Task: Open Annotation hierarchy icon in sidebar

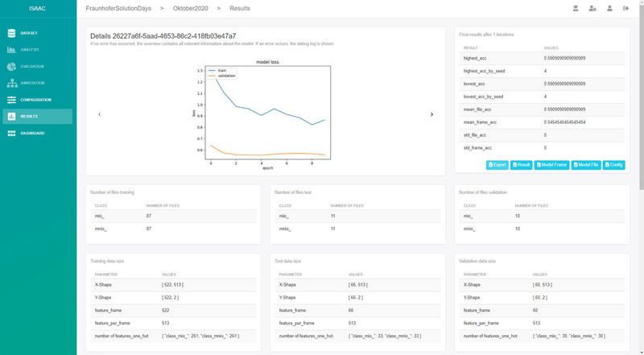Action: point(11,83)
